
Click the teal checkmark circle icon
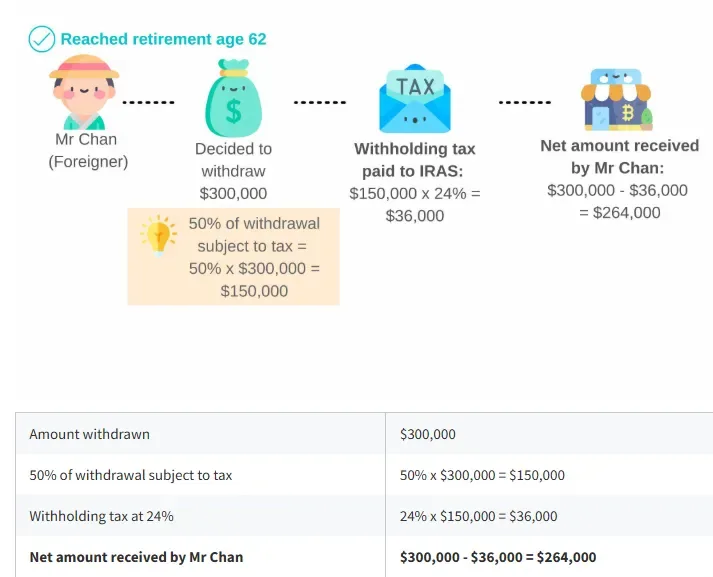(x=41, y=39)
